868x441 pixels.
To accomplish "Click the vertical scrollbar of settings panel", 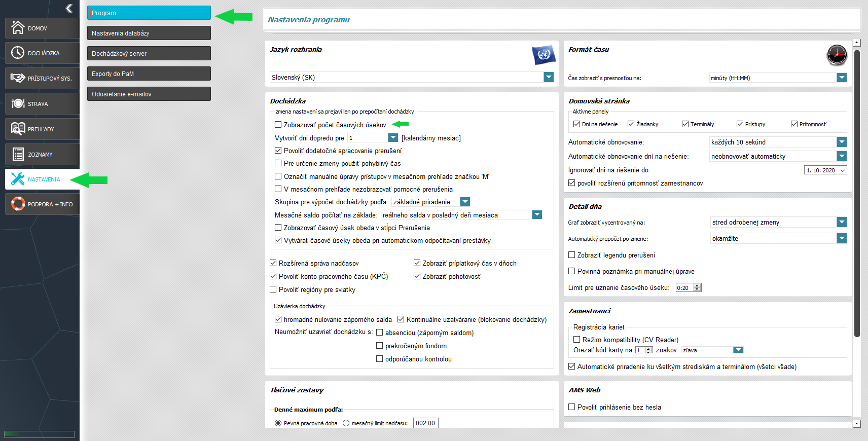I will point(857,193).
